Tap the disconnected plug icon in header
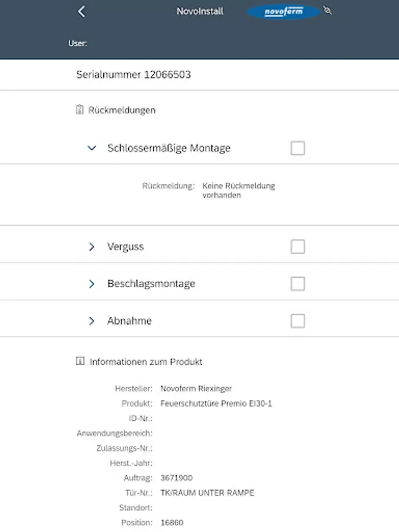 point(327,11)
